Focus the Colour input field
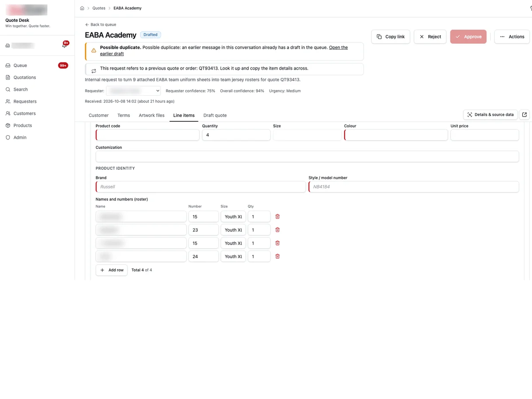532x399 pixels. click(396, 135)
